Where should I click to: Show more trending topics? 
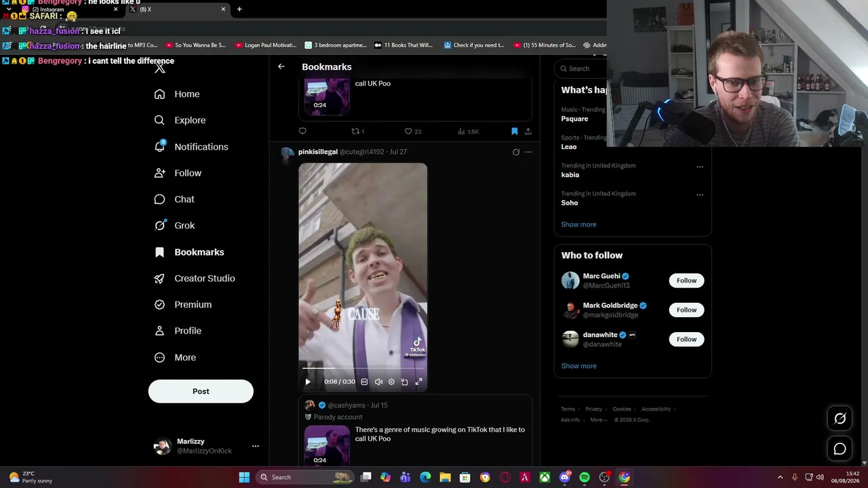(x=578, y=224)
